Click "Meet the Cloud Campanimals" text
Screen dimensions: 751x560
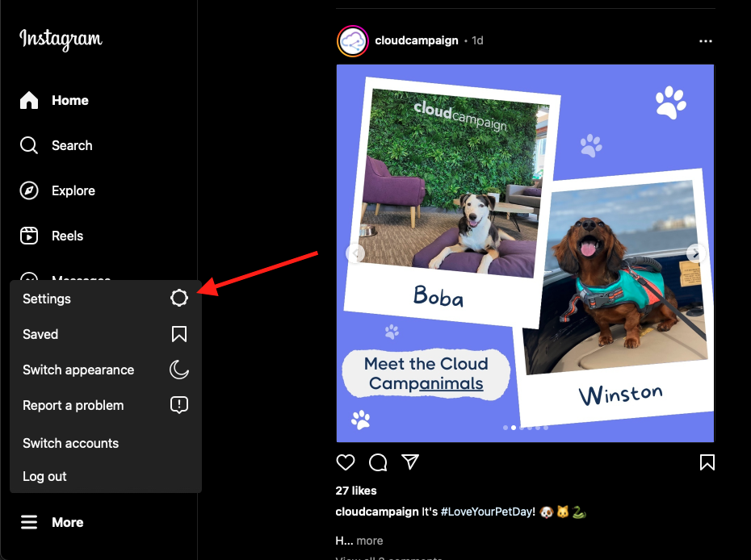tap(426, 374)
